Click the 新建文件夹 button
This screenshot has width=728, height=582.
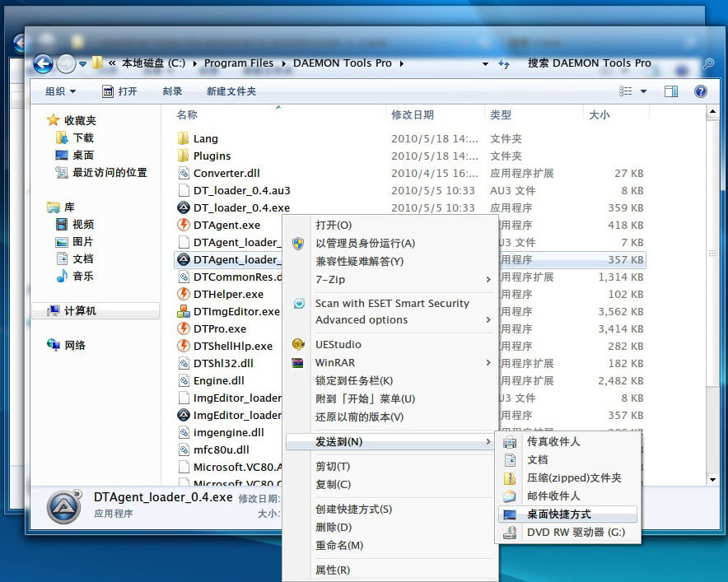(x=231, y=91)
